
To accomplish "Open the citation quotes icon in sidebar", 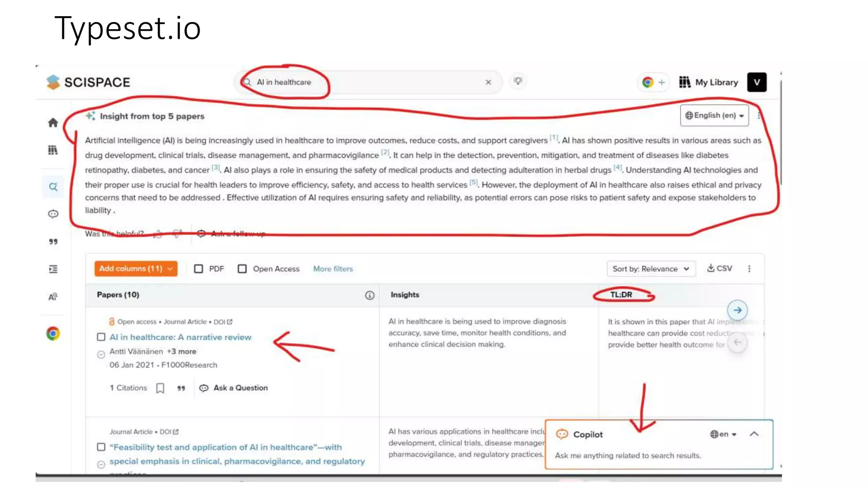I will [53, 241].
